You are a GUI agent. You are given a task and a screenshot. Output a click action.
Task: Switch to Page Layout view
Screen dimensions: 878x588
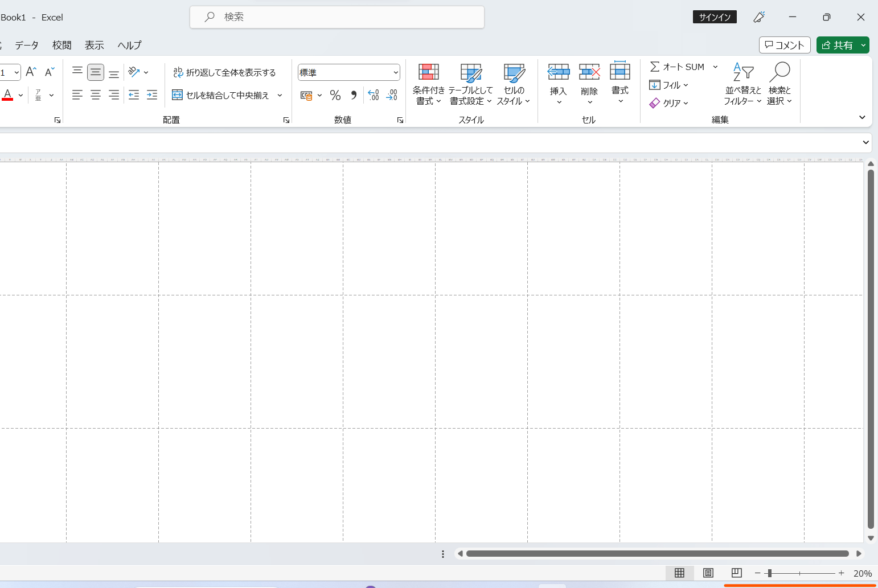click(x=708, y=573)
